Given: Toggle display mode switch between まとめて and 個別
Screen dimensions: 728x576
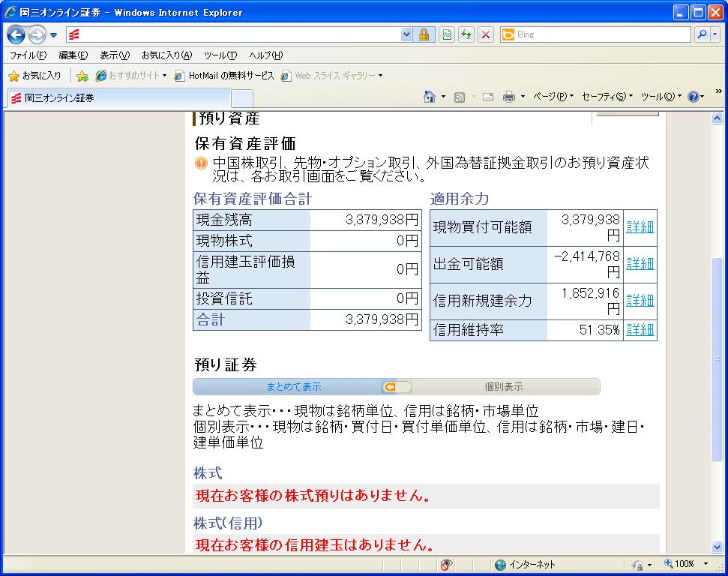Looking at the screenshot, I should click(397, 387).
